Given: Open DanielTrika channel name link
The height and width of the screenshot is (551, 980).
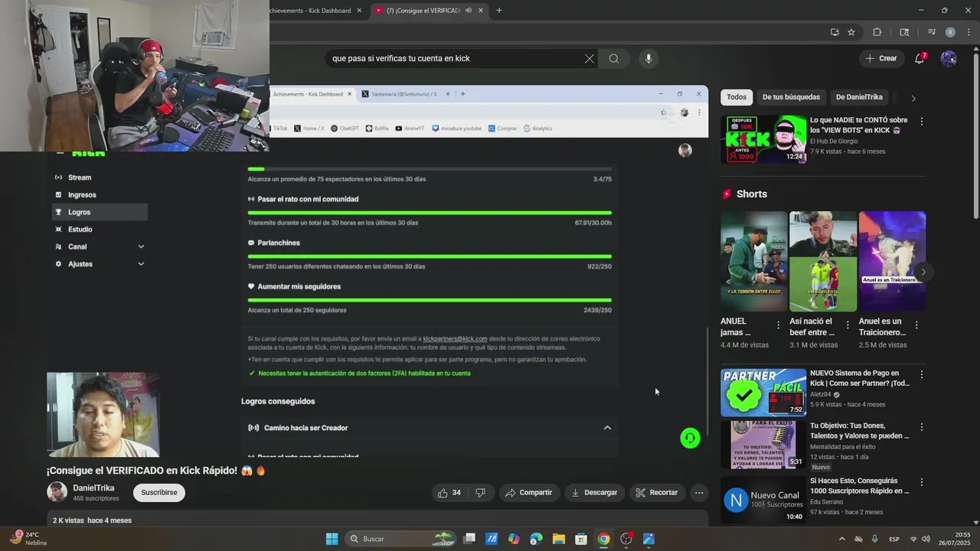Looking at the screenshot, I should (x=93, y=488).
